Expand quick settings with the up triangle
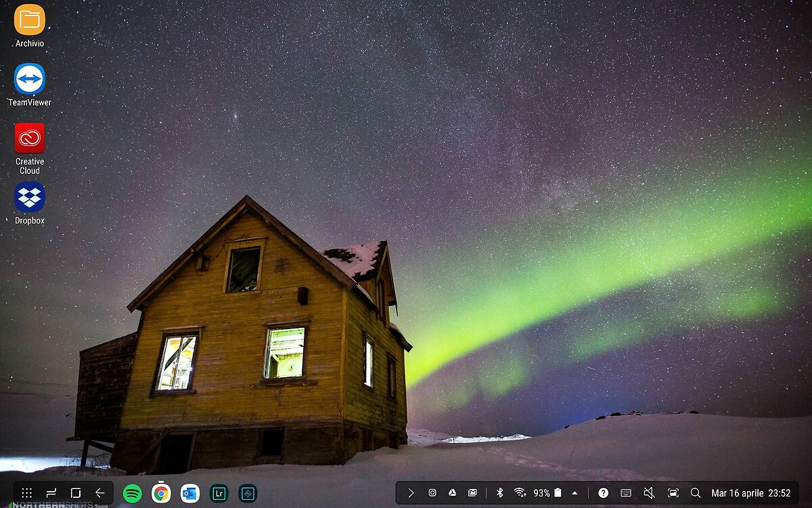The width and height of the screenshot is (812, 508). (574, 493)
